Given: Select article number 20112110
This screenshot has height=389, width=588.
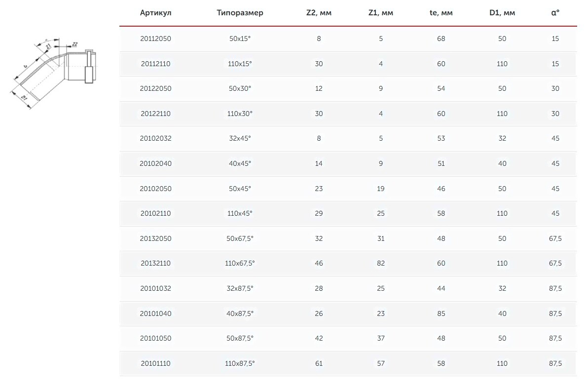Looking at the screenshot, I should [155, 64].
